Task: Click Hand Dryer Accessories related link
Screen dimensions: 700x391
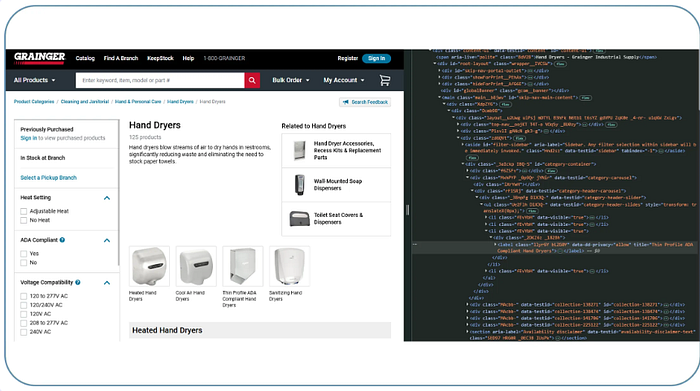Action: 347,150
